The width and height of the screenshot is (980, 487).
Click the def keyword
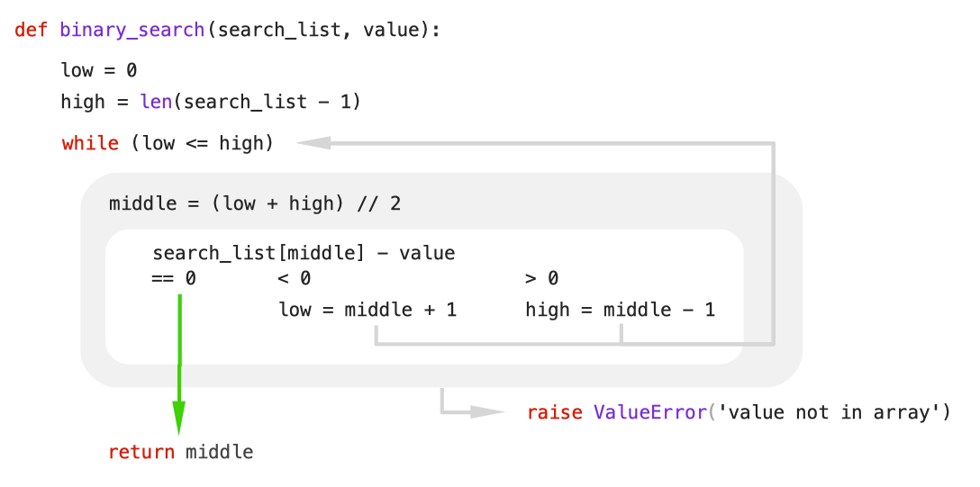pyautogui.click(x=32, y=30)
